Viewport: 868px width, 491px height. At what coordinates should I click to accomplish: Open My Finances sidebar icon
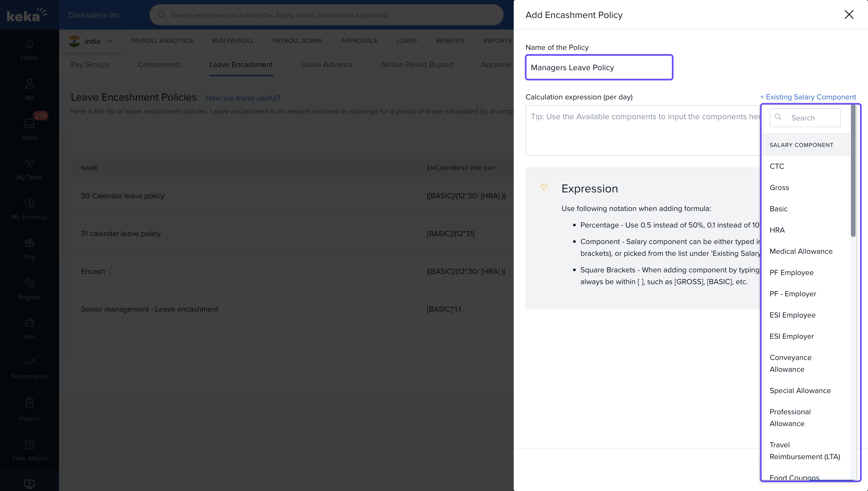[29, 203]
